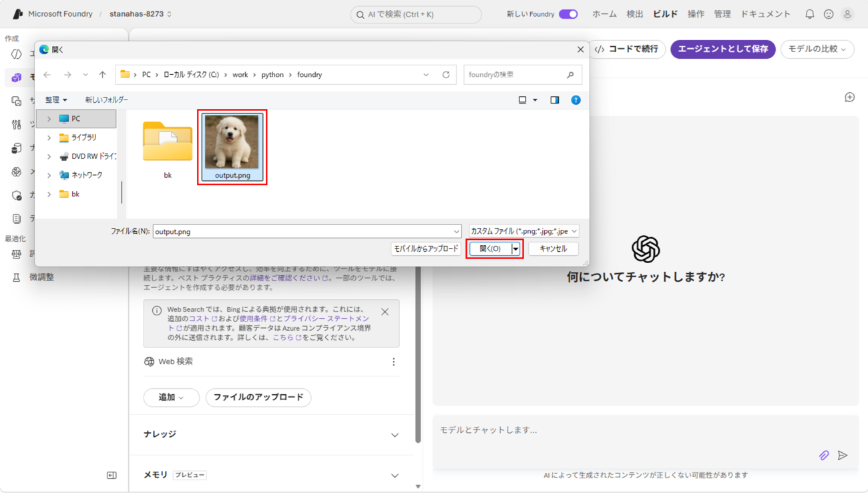
Task: Click the attach paperclip icon in chat
Action: click(x=824, y=456)
